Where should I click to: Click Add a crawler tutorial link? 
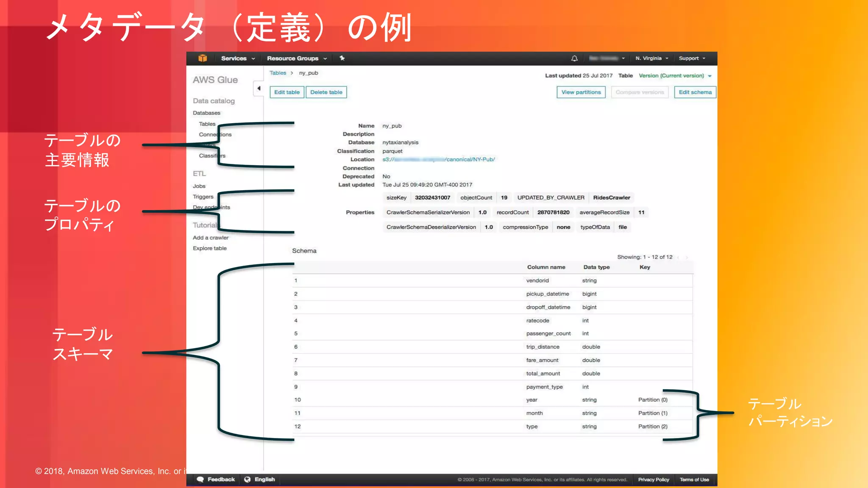pos(211,238)
